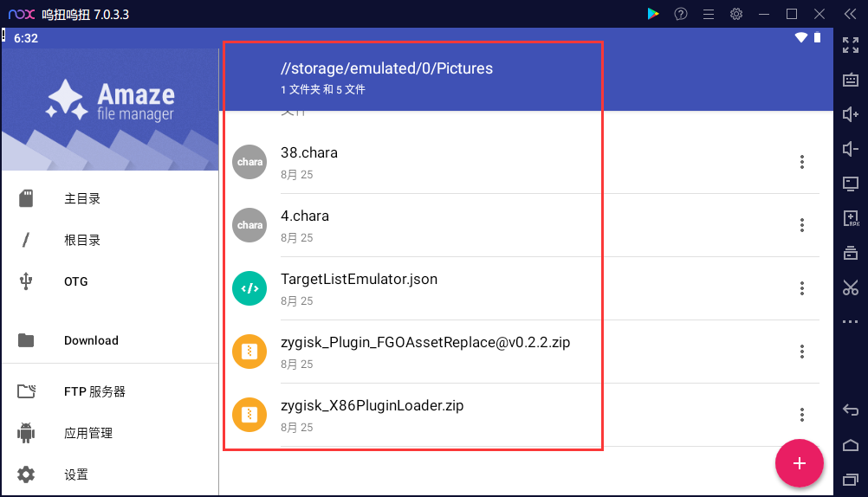This screenshot has height=497, width=868.
Task: Click the /storage/emulated/0/Pictures path bar
Action: click(386, 68)
